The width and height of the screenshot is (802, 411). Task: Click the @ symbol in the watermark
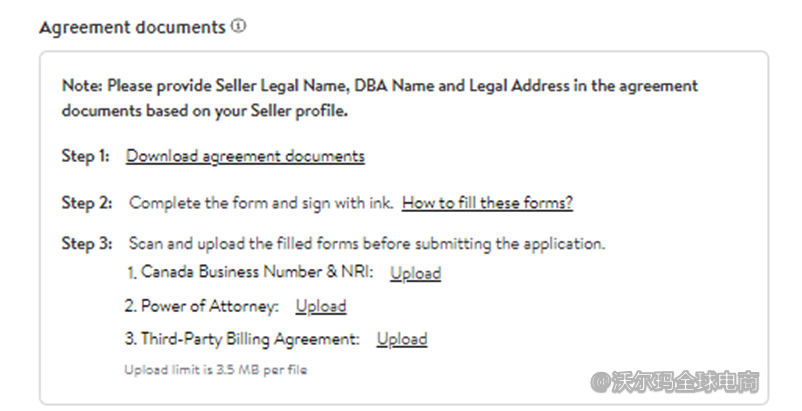point(600,382)
